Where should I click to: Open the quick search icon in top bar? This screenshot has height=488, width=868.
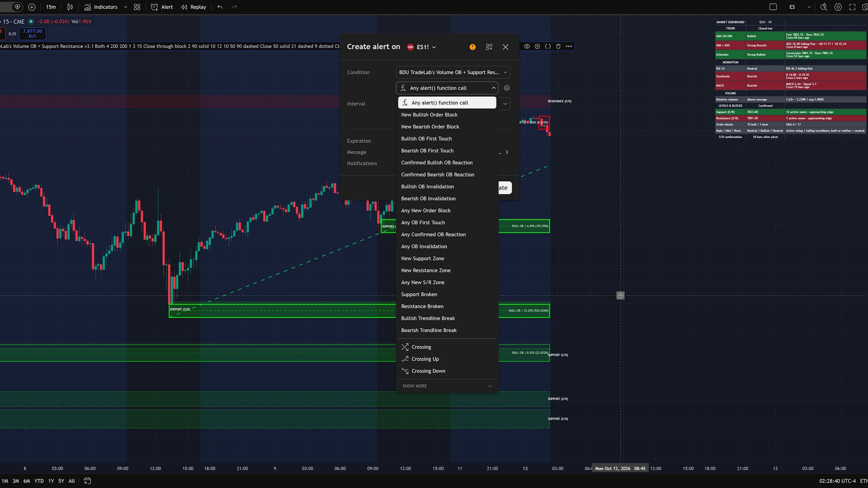824,7
